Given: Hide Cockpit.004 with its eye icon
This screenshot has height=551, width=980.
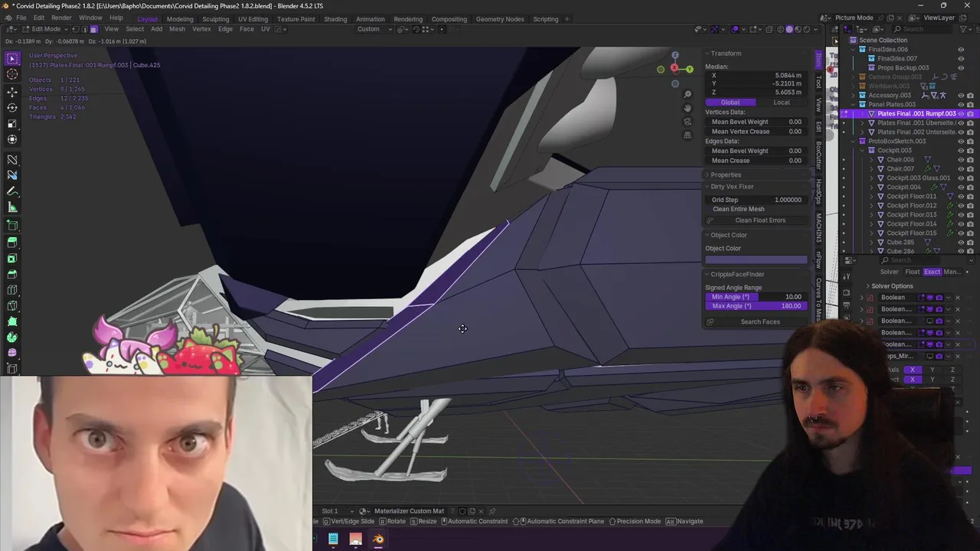Looking at the screenshot, I should click(961, 187).
